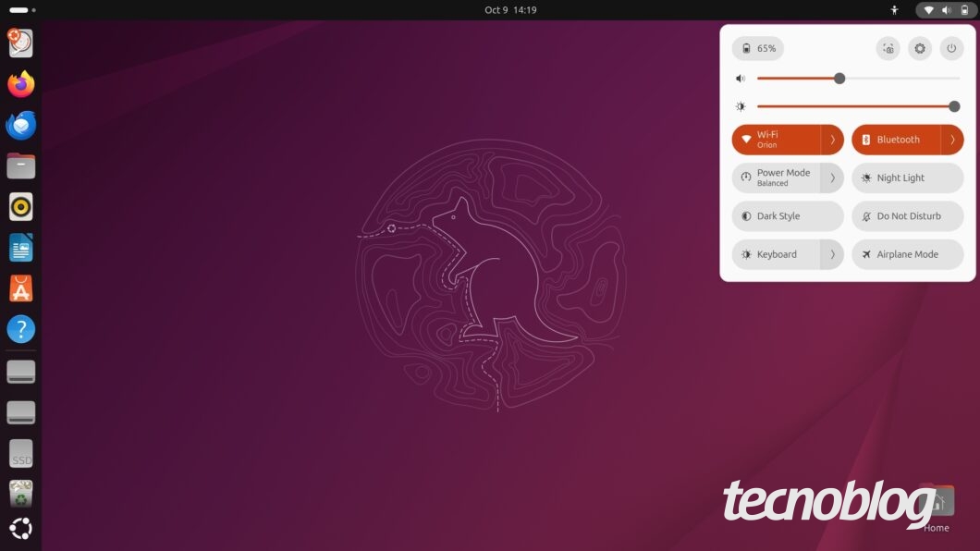Image resolution: width=980 pixels, height=551 pixels.
Task: Open the power off menu button
Action: (951, 49)
